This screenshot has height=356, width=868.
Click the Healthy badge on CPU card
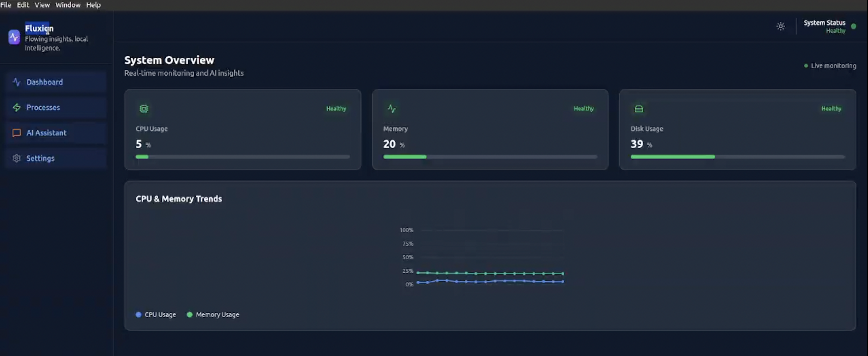(336, 109)
